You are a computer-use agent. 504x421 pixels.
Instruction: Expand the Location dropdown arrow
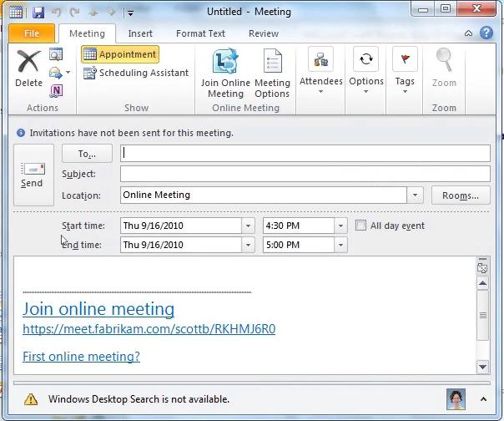pyautogui.click(x=415, y=195)
